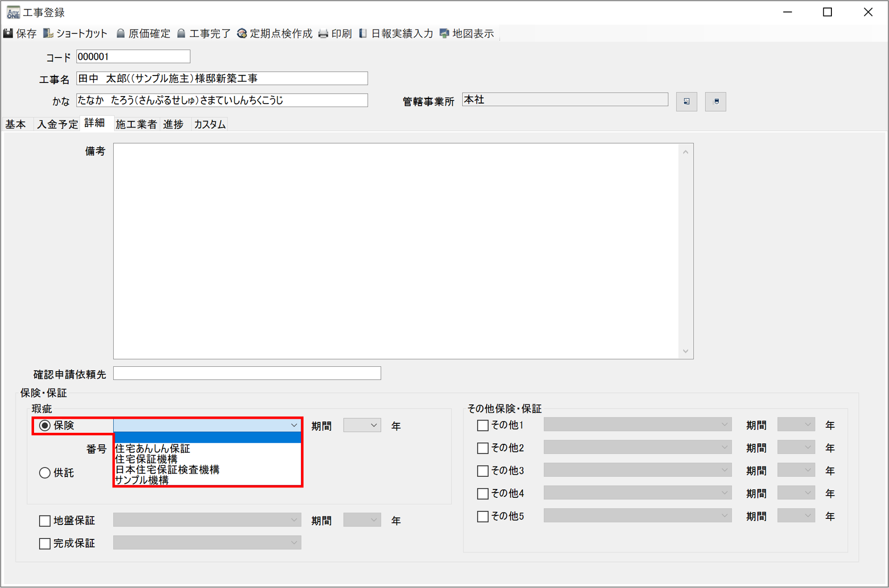
Task: Select 日本住宅保証検査機構 in the insurance list
Action: (167, 469)
